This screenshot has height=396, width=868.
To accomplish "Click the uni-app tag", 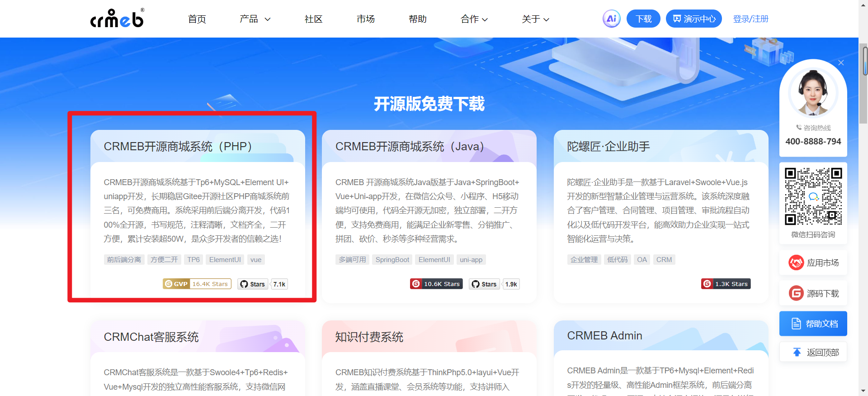I will [471, 259].
